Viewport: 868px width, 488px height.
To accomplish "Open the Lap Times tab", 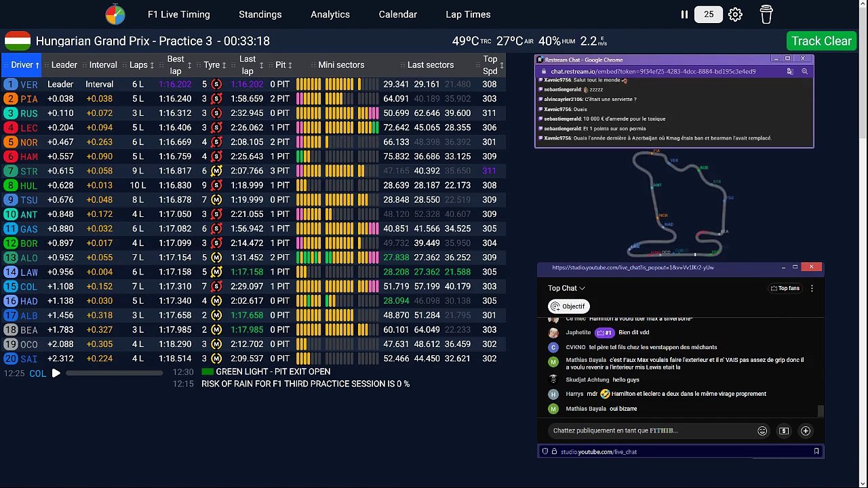I will coord(468,14).
